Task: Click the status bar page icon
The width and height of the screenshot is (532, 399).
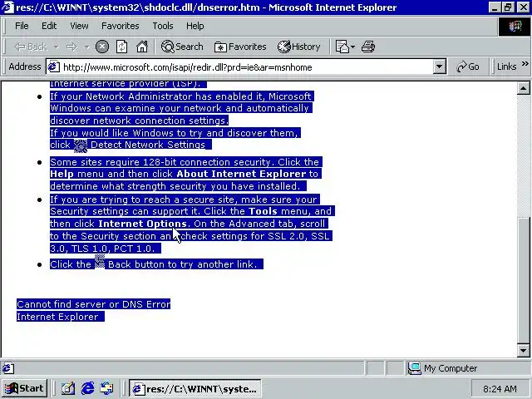Action: coord(8,368)
